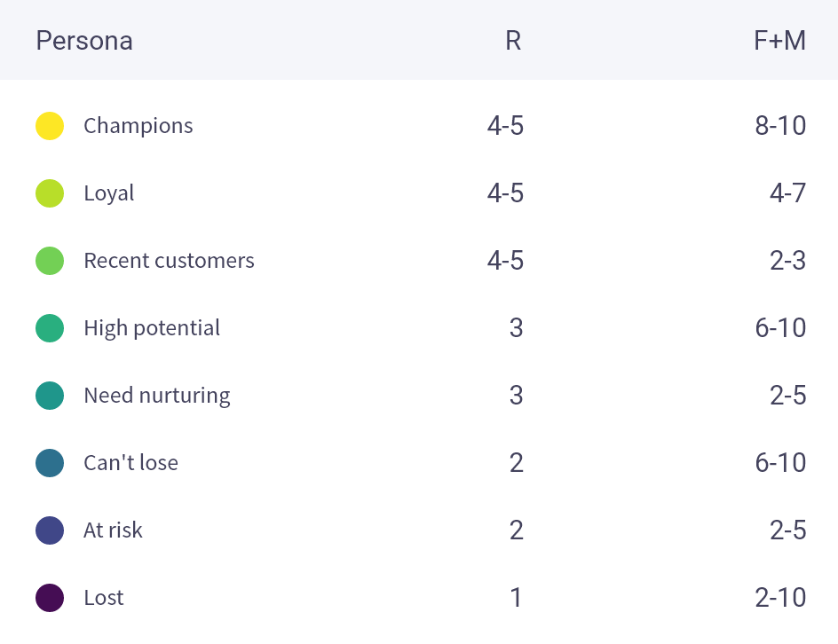Click the Champions F+M value 8-10
The height and width of the screenshot is (644, 838).
coord(780,126)
